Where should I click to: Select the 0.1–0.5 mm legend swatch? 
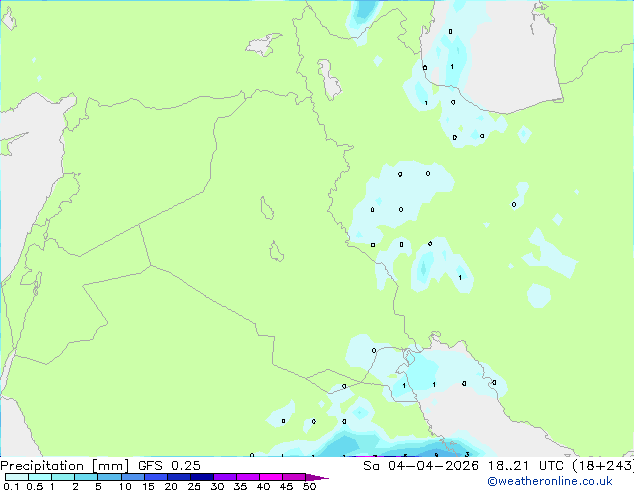pos(17,477)
